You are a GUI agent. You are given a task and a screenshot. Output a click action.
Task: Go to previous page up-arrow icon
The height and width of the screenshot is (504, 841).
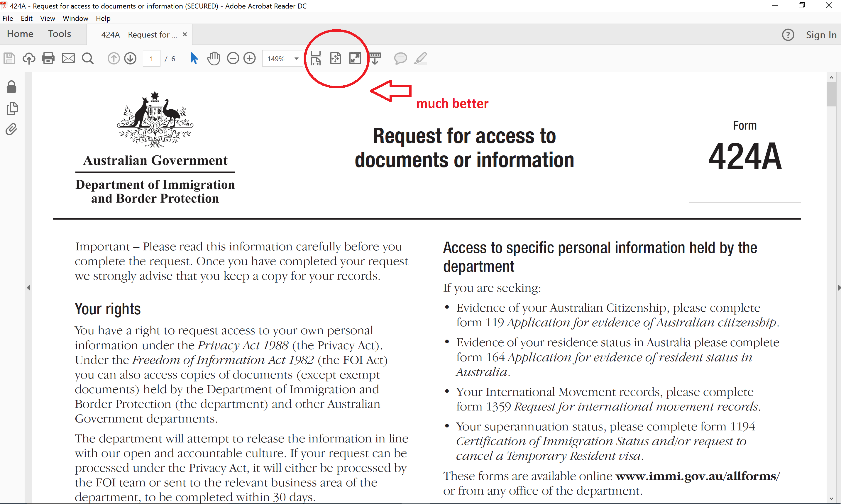pos(114,58)
